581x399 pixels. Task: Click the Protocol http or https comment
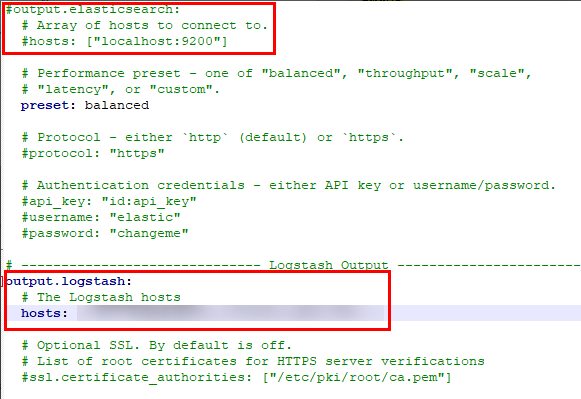coord(212,137)
